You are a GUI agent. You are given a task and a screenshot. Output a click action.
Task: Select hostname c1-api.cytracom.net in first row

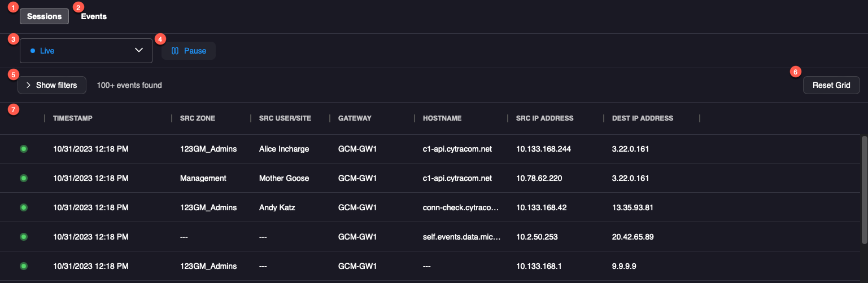click(x=457, y=149)
